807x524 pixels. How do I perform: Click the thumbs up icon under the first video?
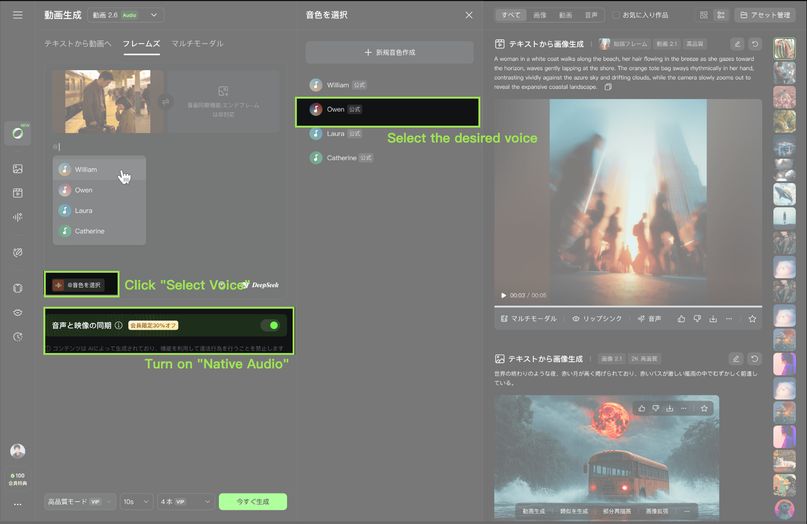(x=681, y=318)
